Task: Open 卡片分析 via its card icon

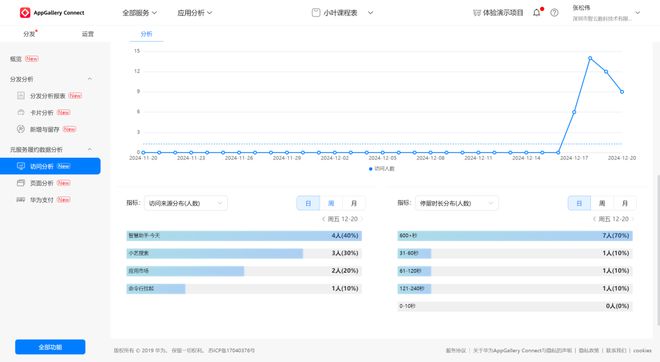Action: tap(21, 112)
